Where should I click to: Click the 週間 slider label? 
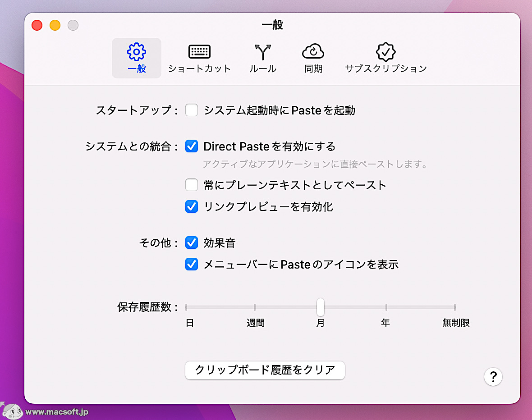(256, 323)
